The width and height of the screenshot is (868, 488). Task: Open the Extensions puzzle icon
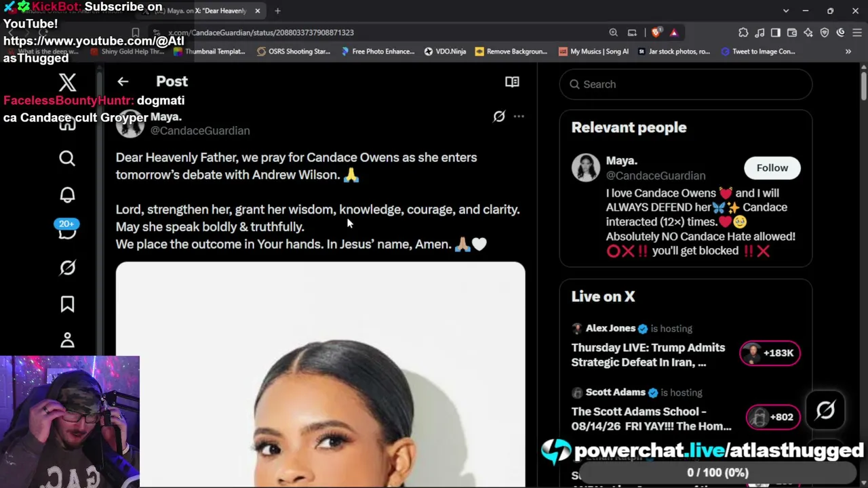point(743,33)
